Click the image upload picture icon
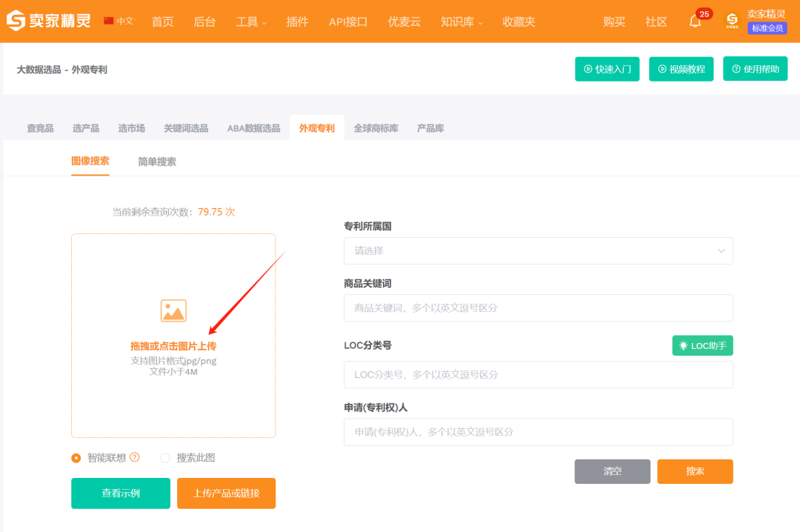 (x=173, y=311)
